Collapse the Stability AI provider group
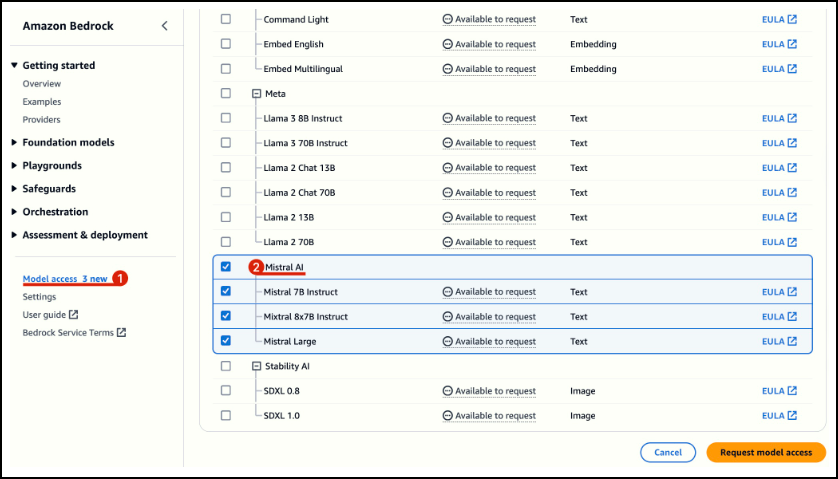This screenshot has width=838, height=479. click(257, 366)
